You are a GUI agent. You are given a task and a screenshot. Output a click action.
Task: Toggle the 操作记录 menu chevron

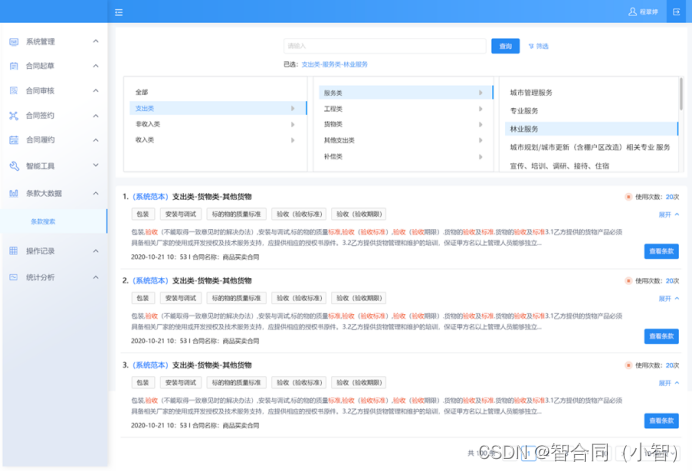coord(95,251)
